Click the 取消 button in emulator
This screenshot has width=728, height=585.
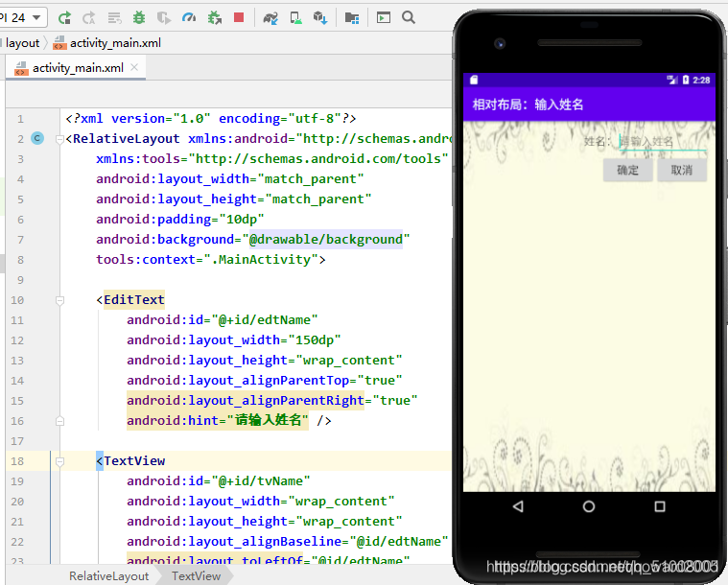click(x=682, y=170)
